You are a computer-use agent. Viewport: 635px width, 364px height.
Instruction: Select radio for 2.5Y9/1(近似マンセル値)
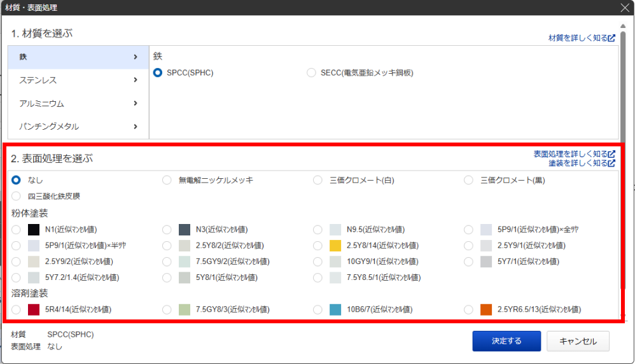tap(468, 246)
